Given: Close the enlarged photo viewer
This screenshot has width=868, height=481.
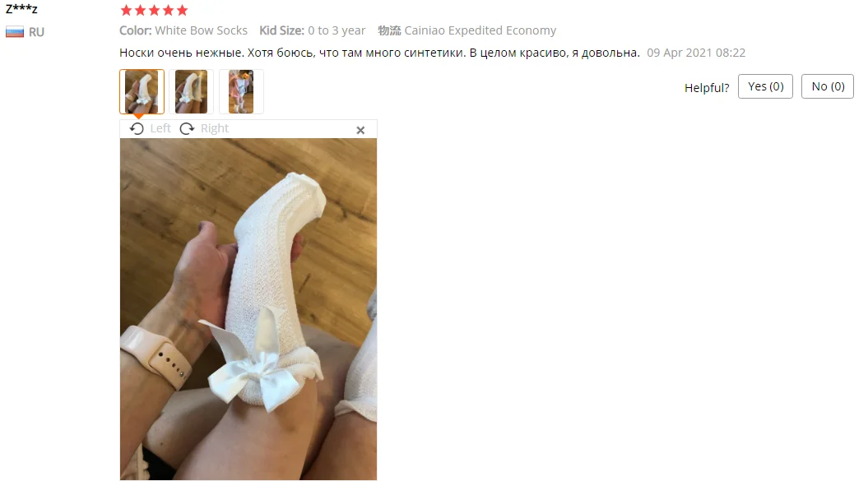Looking at the screenshot, I should tap(360, 130).
